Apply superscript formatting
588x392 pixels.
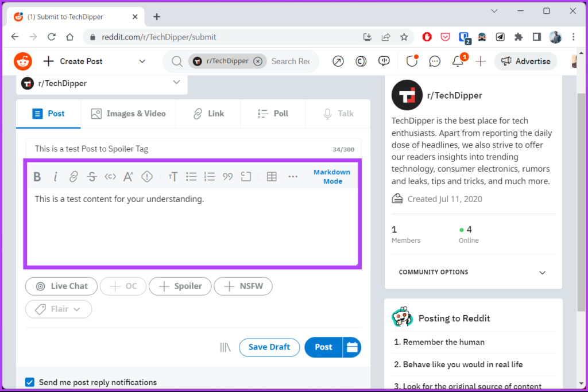click(128, 177)
